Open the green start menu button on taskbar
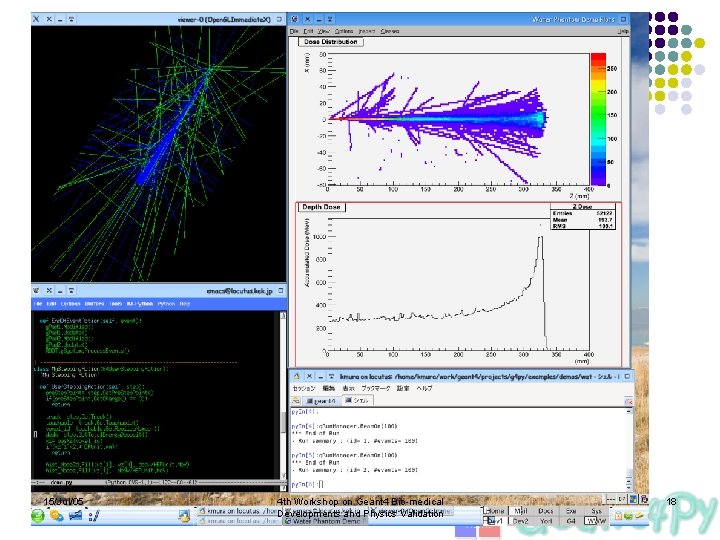This screenshot has height=540, width=720. [38, 516]
